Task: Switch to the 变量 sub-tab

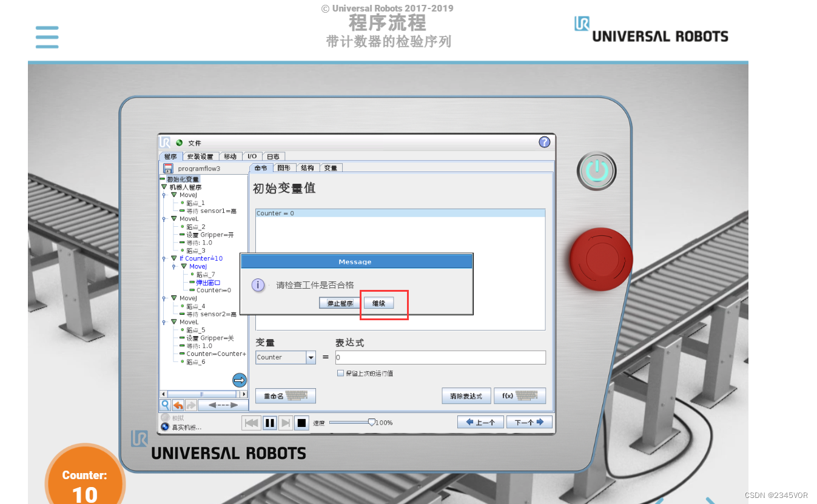Action: [331, 168]
